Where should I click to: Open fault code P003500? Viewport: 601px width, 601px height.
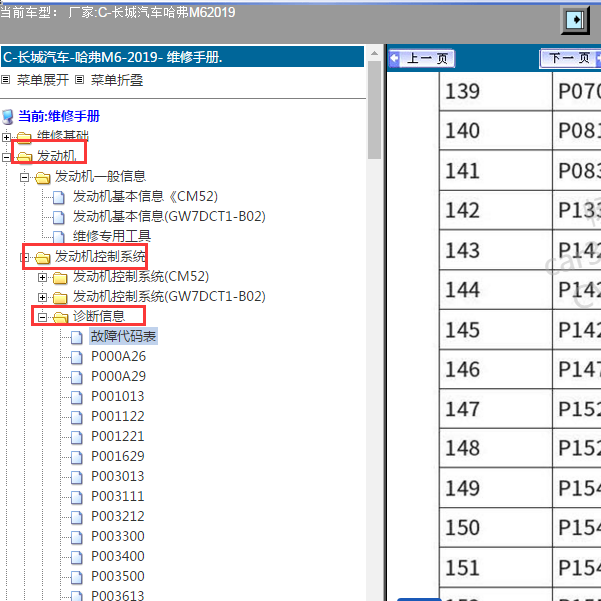point(118,576)
